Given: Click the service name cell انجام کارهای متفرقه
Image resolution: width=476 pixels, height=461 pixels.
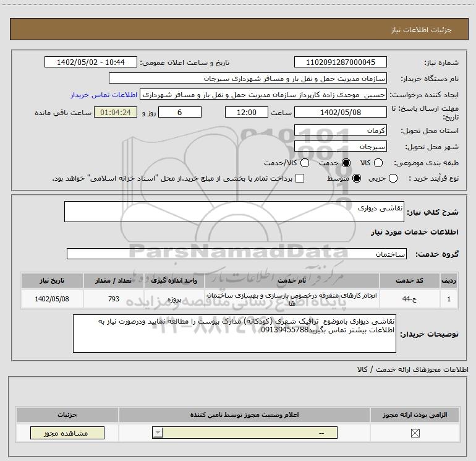Looking at the screenshot, I should click(292, 299).
